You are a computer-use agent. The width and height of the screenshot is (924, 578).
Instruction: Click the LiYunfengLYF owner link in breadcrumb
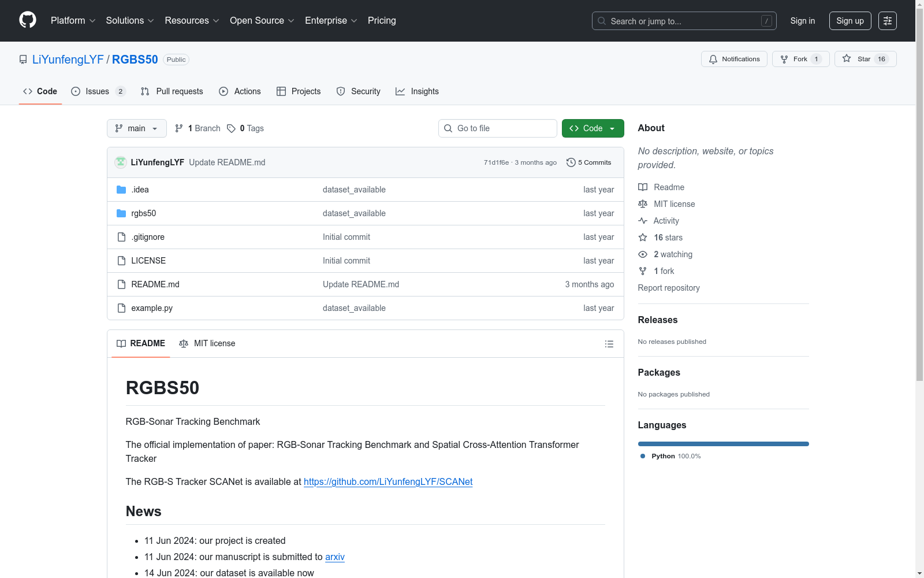(68, 60)
